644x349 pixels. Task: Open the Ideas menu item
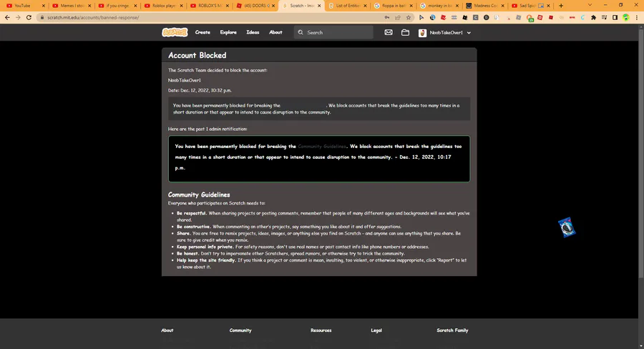pyautogui.click(x=253, y=32)
